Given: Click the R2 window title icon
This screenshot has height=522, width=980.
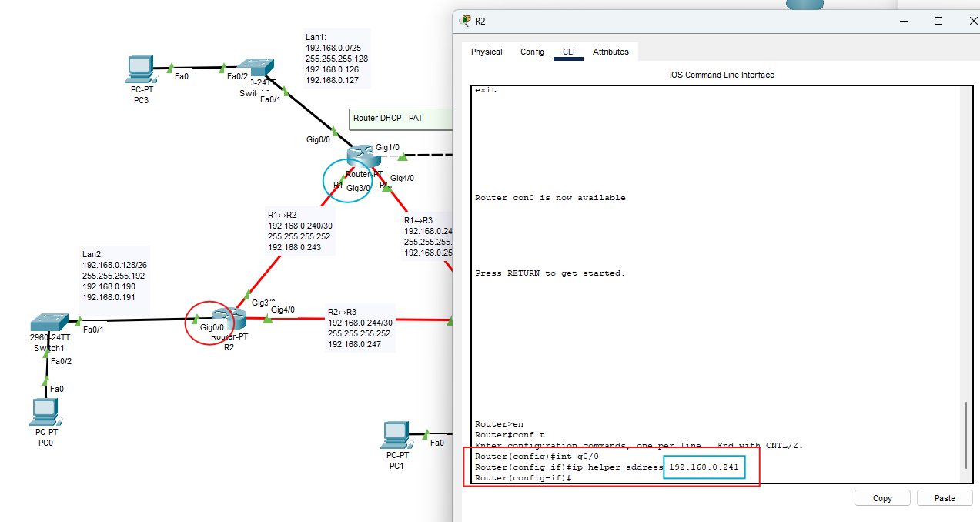Looking at the screenshot, I should (x=466, y=21).
